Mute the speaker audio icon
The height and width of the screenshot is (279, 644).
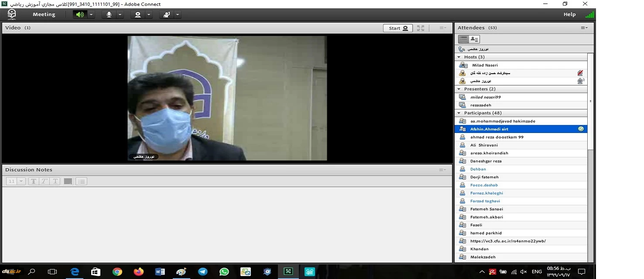(79, 14)
